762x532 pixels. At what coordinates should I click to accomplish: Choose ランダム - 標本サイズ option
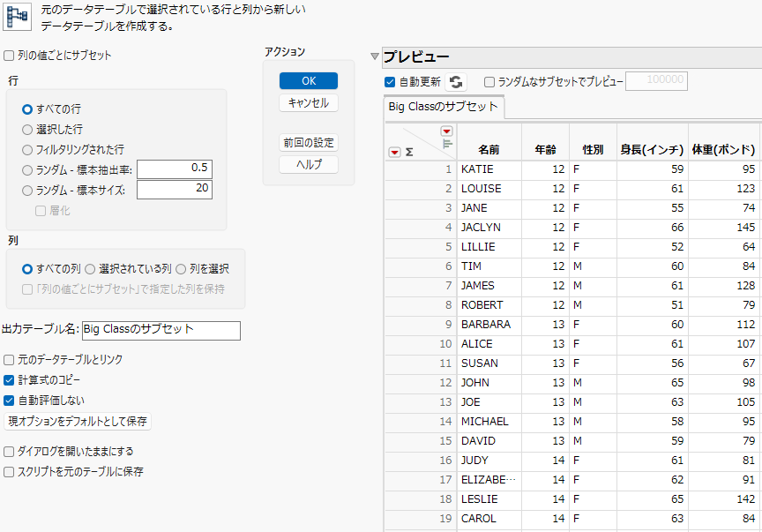pyautogui.click(x=27, y=191)
